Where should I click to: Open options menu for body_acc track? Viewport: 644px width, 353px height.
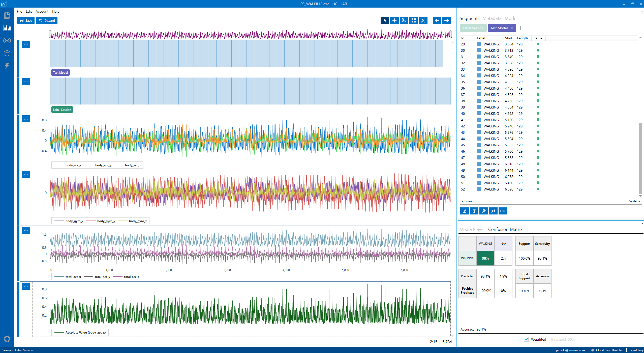[x=26, y=119]
